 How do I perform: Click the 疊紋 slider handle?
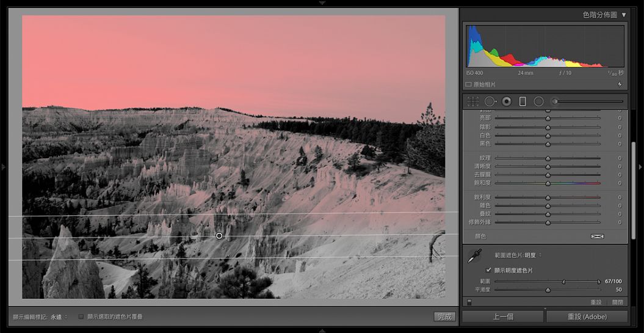point(548,214)
